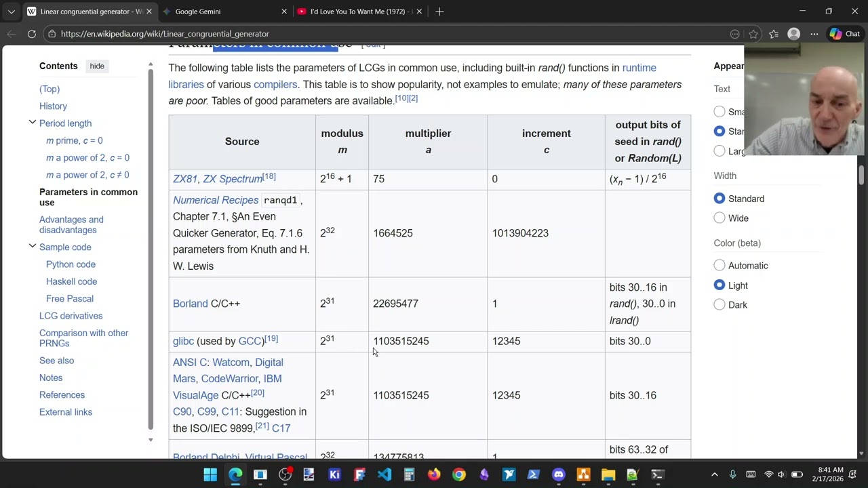The height and width of the screenshot is (488, 868).
Task: Select the Light color radio button
Action: click(x=719, y=285)
